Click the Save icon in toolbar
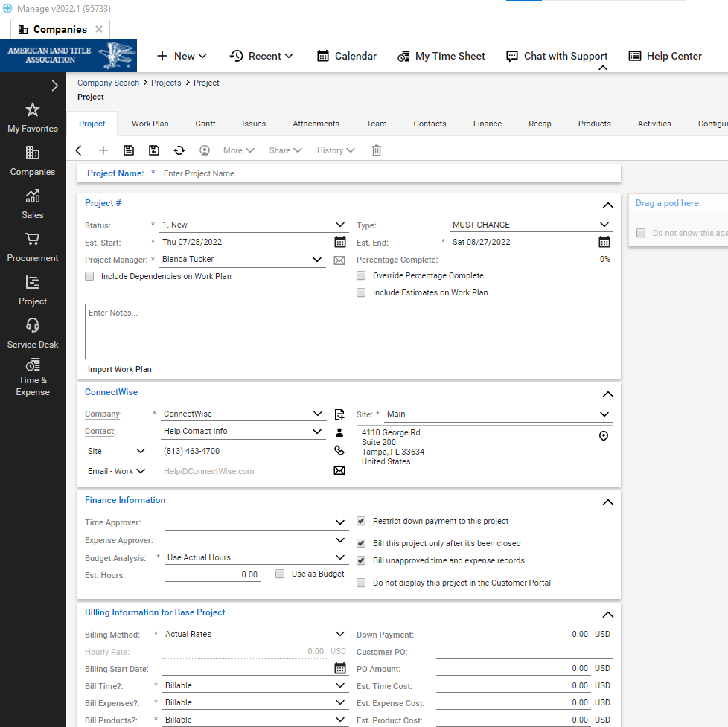 (x=129, y=150)
